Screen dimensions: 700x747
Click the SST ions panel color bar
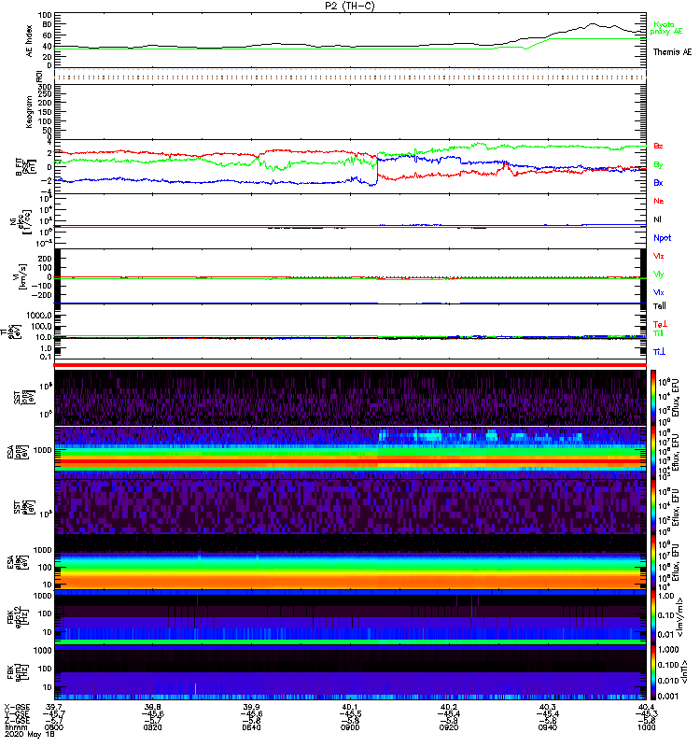click(x=653, y=398)
